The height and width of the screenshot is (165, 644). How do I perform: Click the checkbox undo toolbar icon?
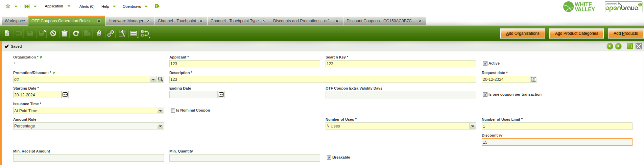click(x=145, y=33)
